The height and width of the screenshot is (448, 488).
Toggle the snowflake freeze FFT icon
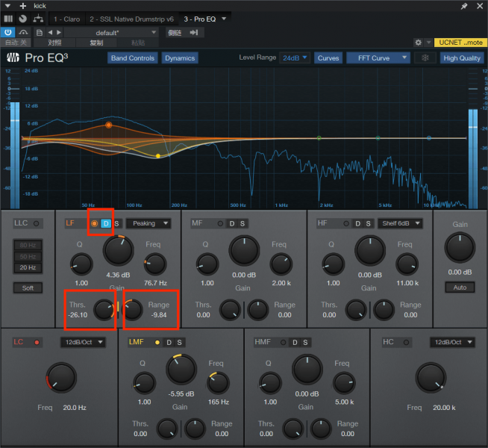pos(425,58)
